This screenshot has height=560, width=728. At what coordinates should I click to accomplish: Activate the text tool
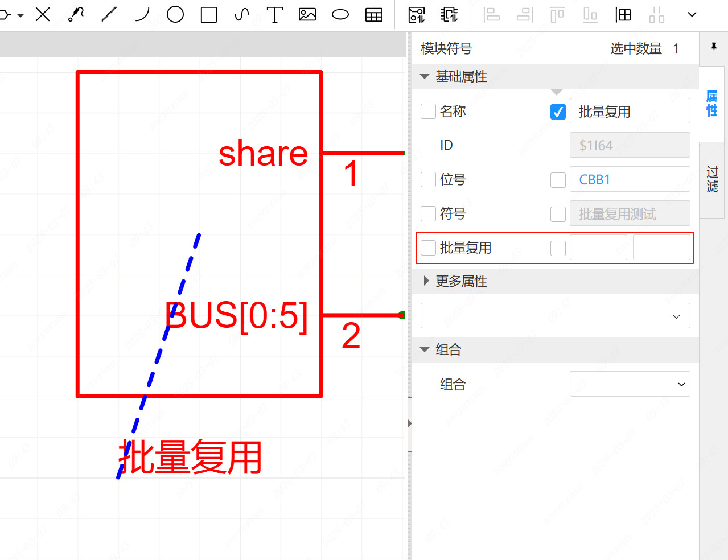click(x=275, y=15)
